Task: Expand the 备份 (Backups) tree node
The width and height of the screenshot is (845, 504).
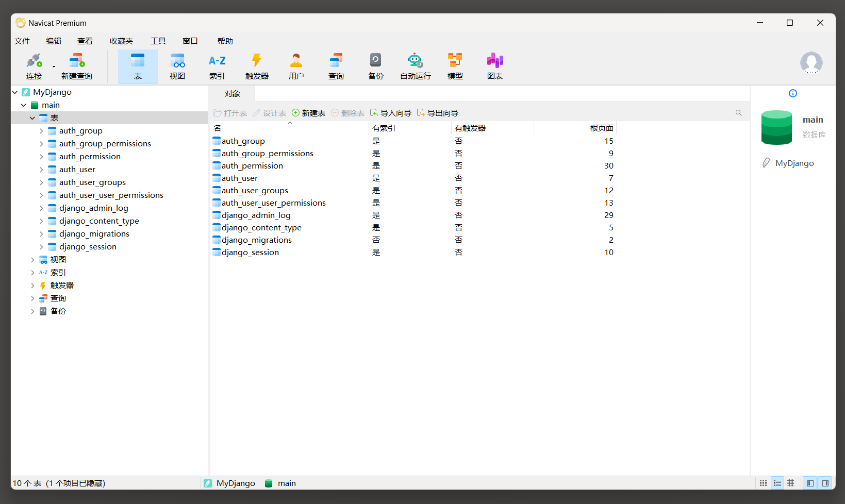Action: pyautogui.click(x=32, y=311)
